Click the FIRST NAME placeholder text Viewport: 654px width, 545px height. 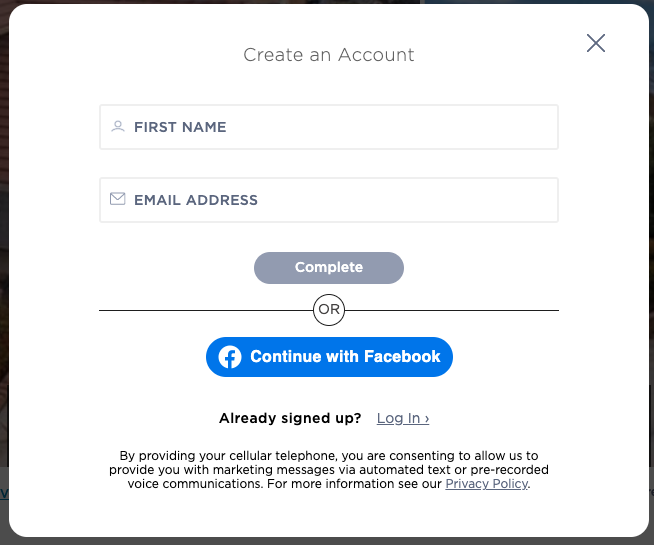tap(180, 127)
